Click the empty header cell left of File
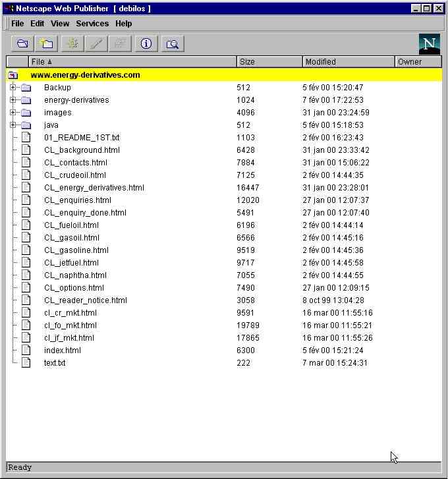 click(17, 62)
